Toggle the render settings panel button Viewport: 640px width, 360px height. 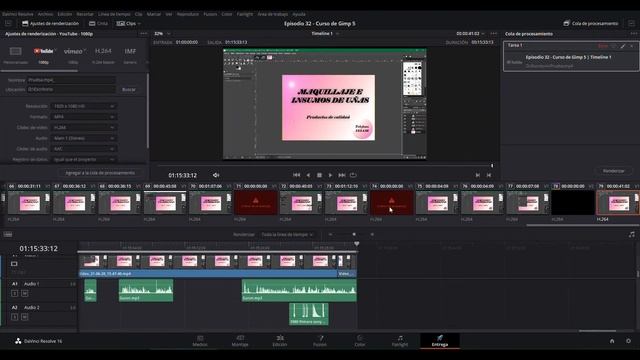(50, 24)
